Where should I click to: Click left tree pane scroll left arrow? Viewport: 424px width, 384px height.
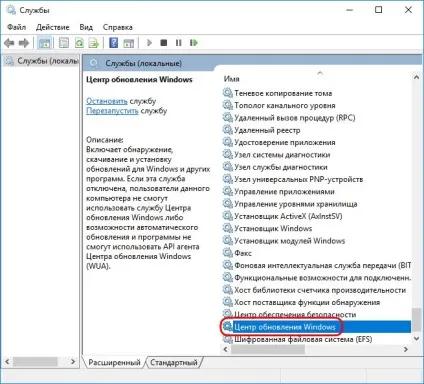pyautogui.click(x=7, y=361)
